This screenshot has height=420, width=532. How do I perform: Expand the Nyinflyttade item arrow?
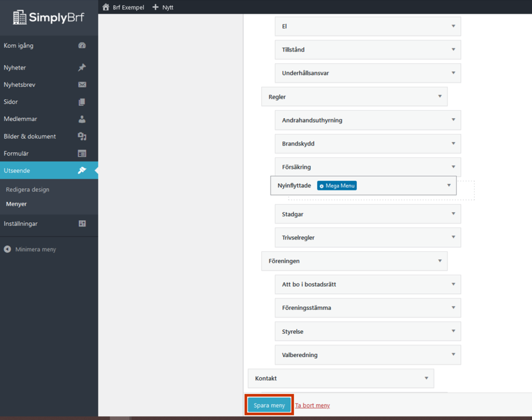(449, 185)
